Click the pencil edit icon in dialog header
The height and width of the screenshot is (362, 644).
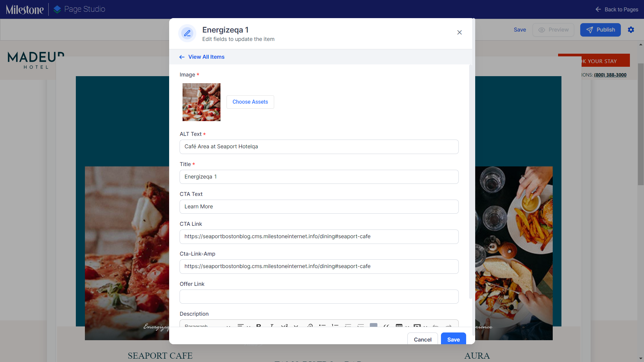click(x=187, y=33)
